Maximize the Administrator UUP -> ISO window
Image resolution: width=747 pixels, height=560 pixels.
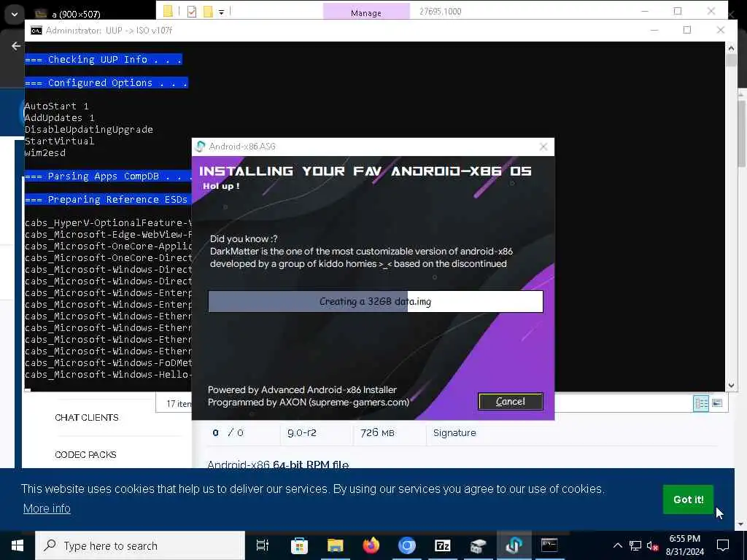[687, 30]
